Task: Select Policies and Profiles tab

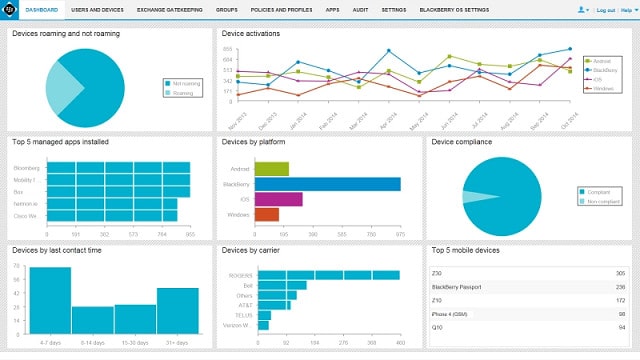Action: coord(281,10)
